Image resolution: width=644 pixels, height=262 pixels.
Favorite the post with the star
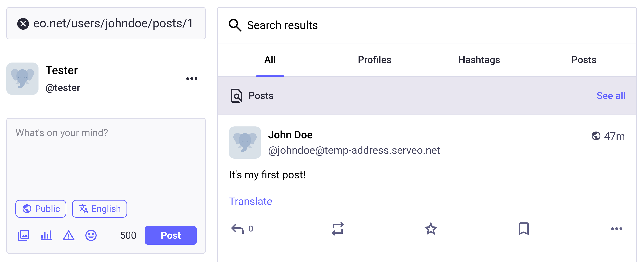[430, 229]
